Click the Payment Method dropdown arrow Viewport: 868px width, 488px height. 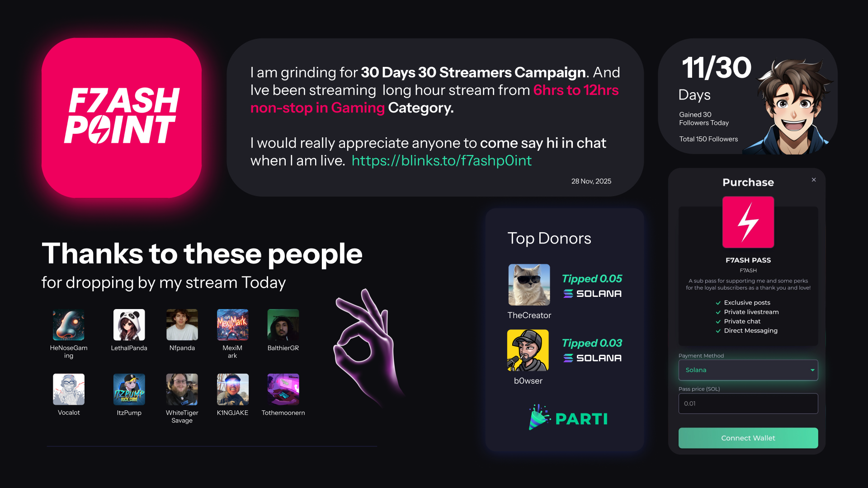pyautogui.click(x=812, y=370)
